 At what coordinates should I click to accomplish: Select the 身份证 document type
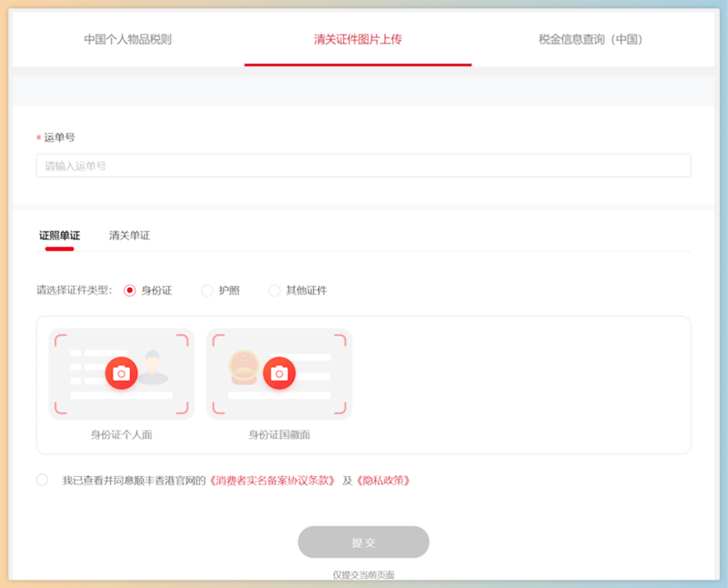coord(130,290)
